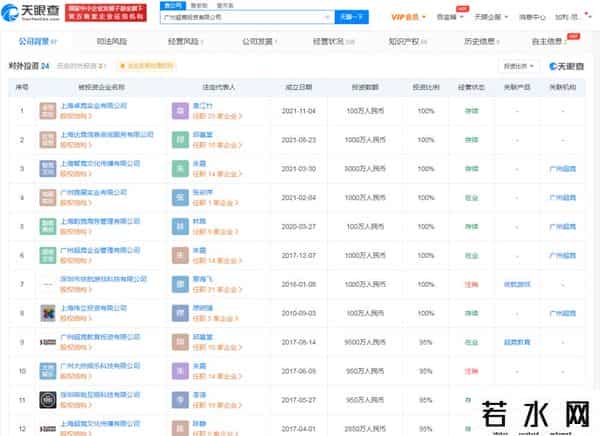Image resolution: width=600 pixels, height=436 pixels.
Task: Open the representative name link in row 5
Action: (199, 221)
